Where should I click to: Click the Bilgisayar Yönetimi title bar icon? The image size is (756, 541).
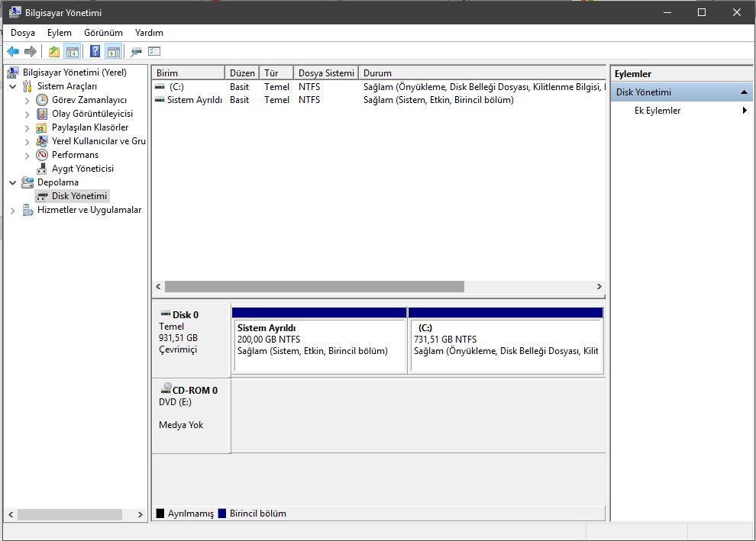click(15, 12)
